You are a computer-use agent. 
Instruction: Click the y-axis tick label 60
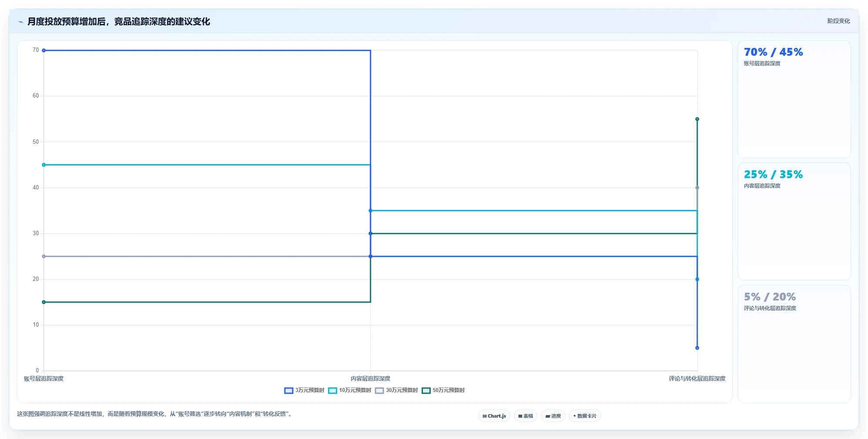point(36,96)
